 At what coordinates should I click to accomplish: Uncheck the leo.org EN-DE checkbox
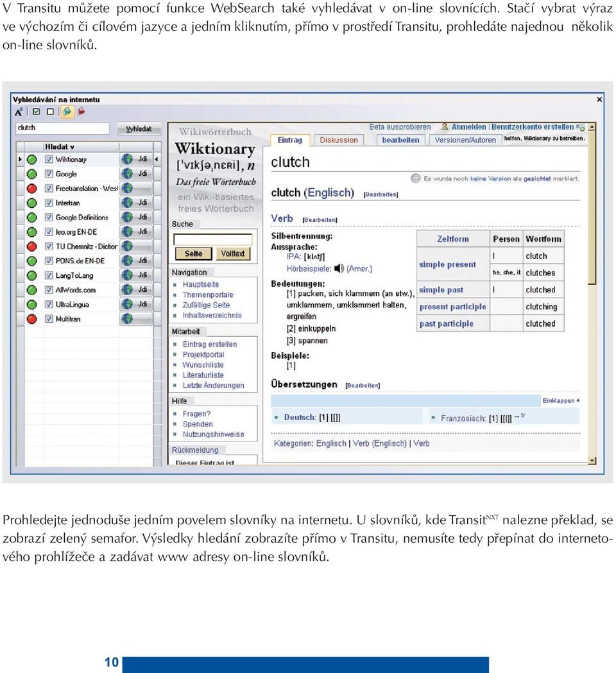(49, 232)
